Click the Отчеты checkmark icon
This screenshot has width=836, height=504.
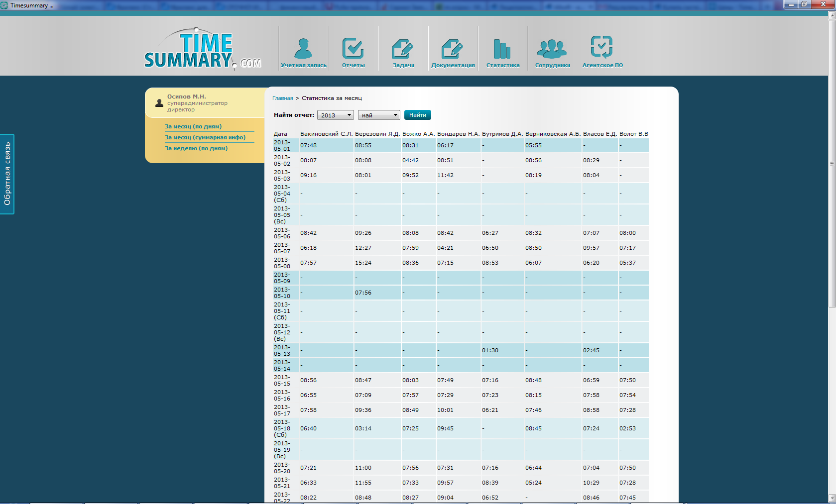tap(353, 49)
